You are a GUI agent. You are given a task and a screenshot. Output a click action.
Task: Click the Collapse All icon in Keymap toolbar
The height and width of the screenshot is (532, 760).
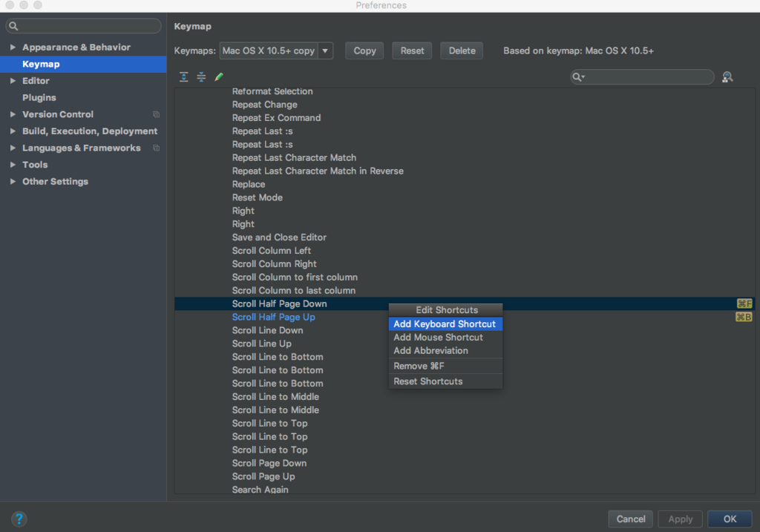click(201, 77)
